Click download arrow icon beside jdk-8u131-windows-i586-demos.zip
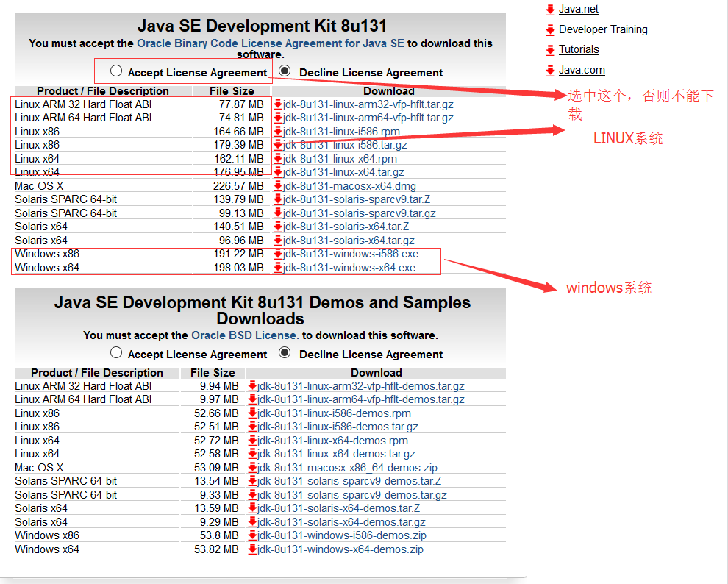 tap(252, 535)
